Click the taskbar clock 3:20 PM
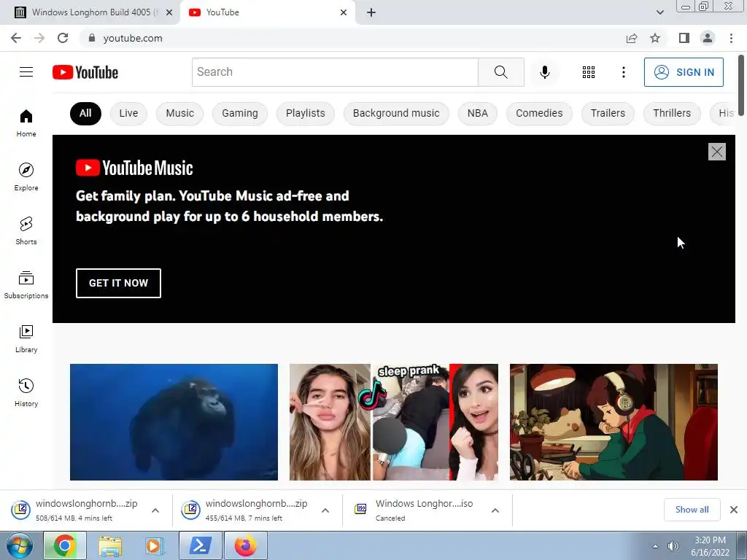This screenshot has height=560, width=747. pos(710,546)
